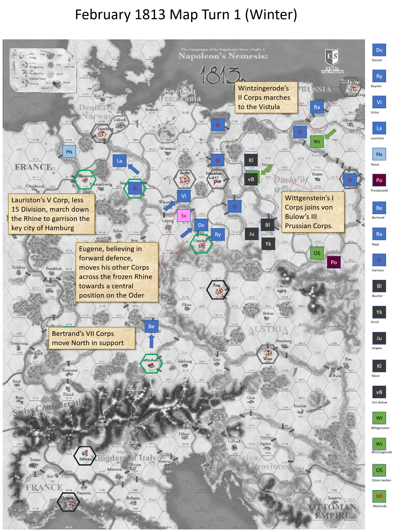Select the green Wt counter in right column
The width and height of the screenshot is (396, 532).
(x=379, y=418)
